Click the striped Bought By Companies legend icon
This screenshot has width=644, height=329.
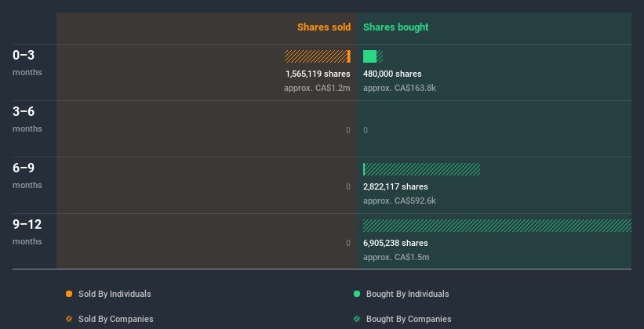[x=357, y=319]
